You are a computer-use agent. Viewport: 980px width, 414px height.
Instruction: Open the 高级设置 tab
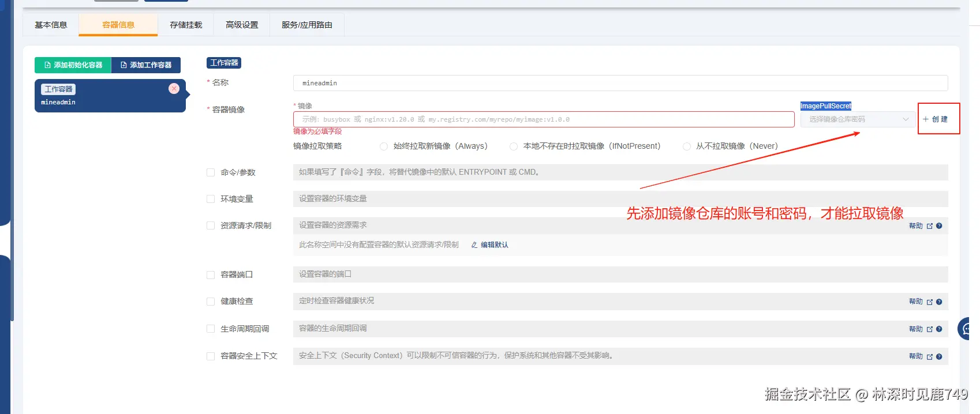coord(242,25)
